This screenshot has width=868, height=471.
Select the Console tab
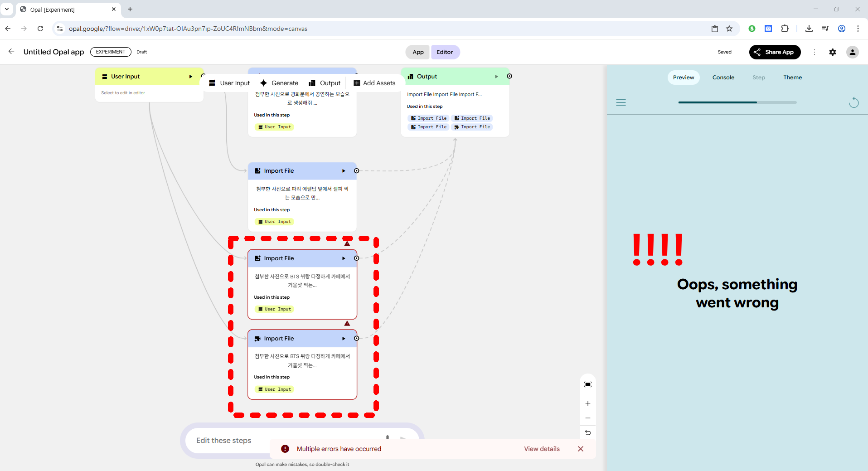tap(723, 78)
